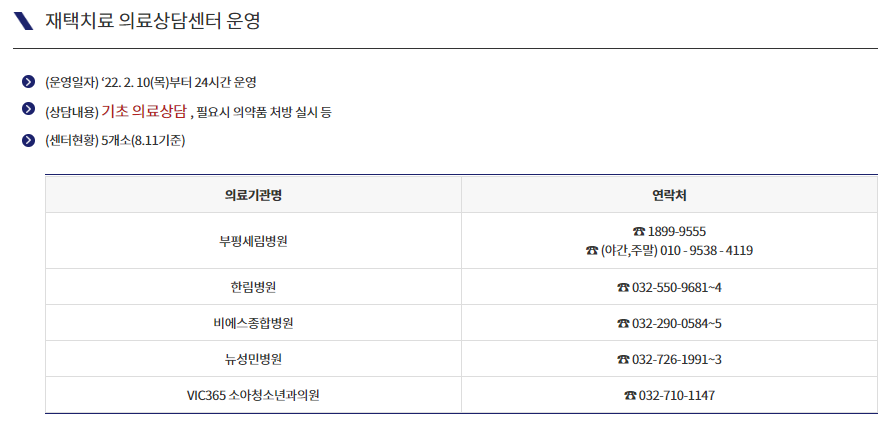Click the phone icon beside 032-726-1991~3
This screenshot has height=433, width=887.
pyautogui.click(x=623, y=359)
